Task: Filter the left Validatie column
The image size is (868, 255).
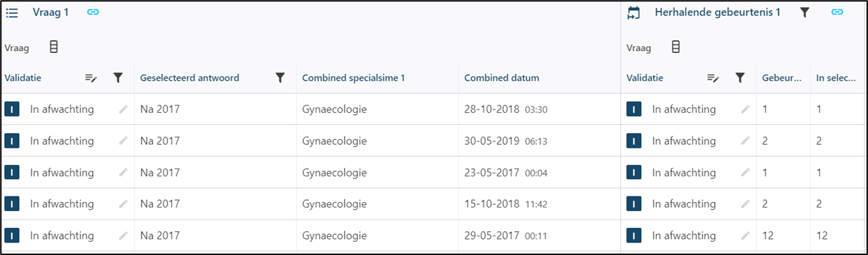Action: [x=118, y=78]
